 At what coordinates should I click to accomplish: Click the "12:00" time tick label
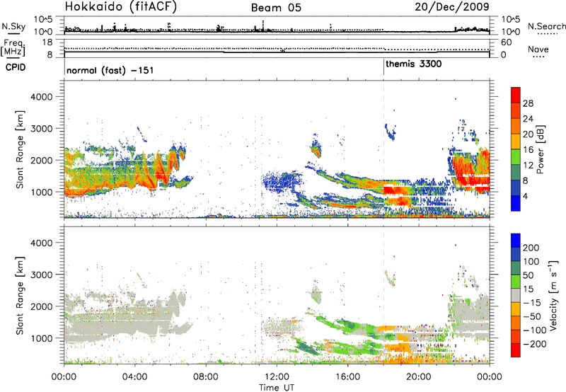tap(277, 377)
